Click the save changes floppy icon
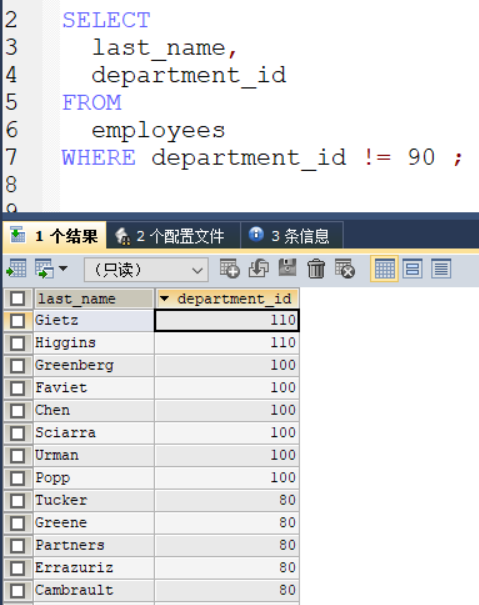Viewport: 479px width, 605px height. pos(288,268)
